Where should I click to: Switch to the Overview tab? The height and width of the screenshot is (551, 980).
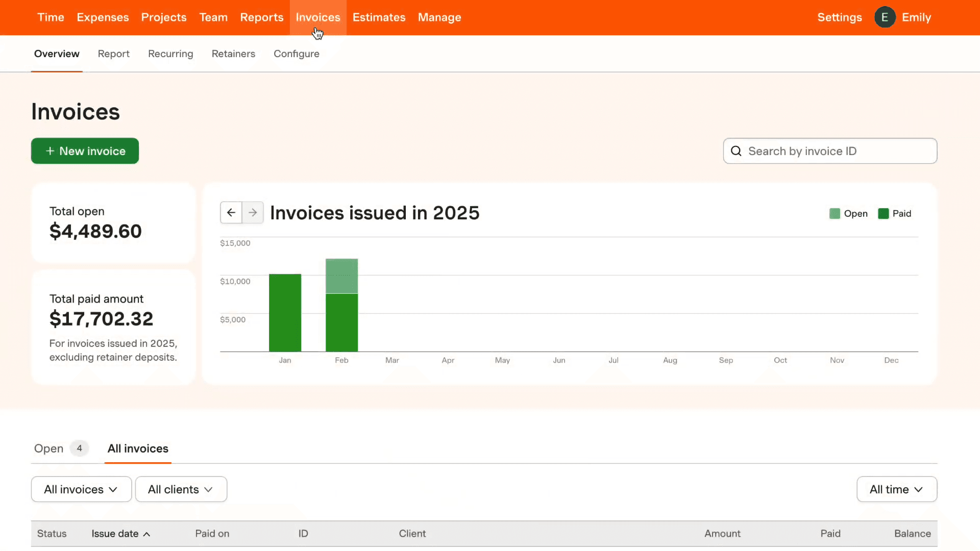57,54
